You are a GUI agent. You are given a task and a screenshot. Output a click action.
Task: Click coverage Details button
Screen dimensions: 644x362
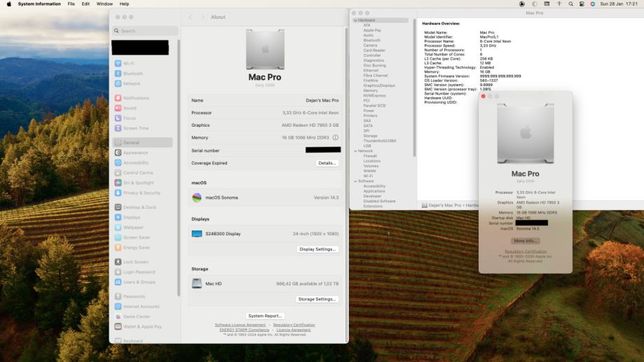(x=327, y=163)
